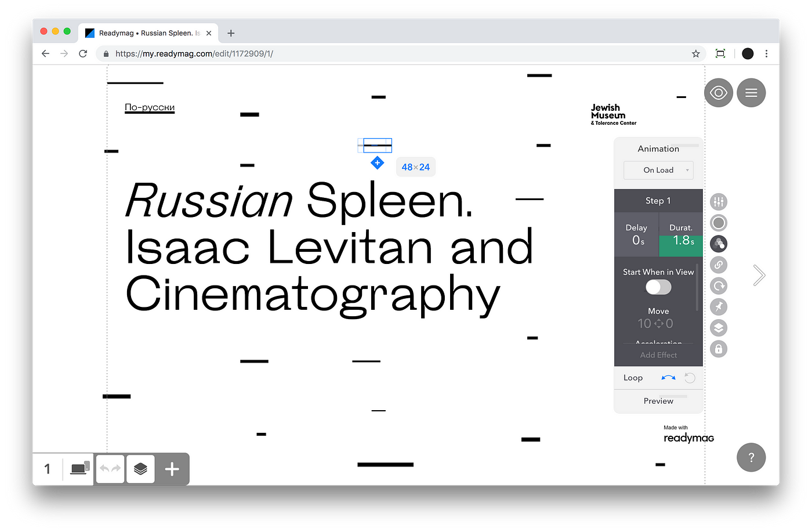Go back in browser history

pyautogui.click(x=46, y=53)
